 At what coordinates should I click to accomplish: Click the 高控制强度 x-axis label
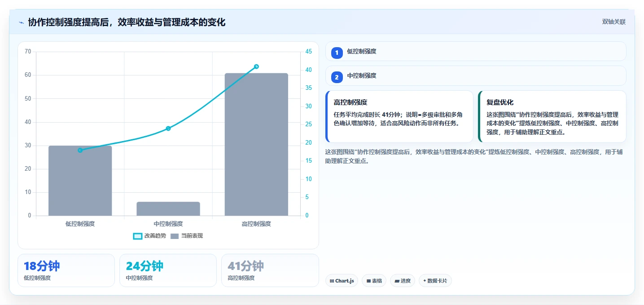256,224
